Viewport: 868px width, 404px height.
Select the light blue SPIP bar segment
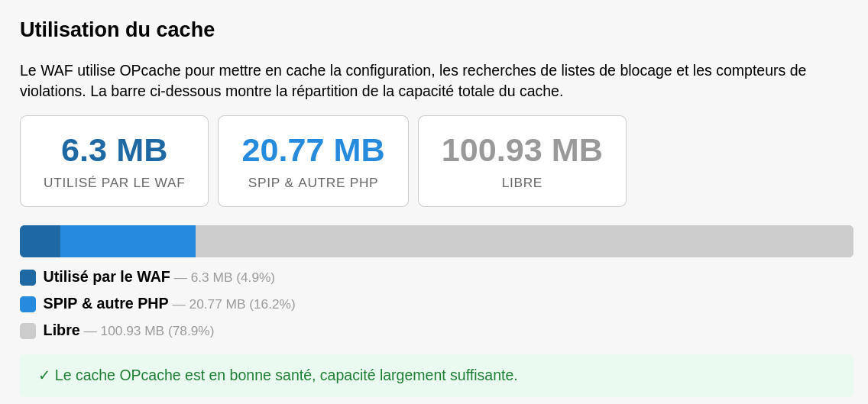(x=128, y=241)
